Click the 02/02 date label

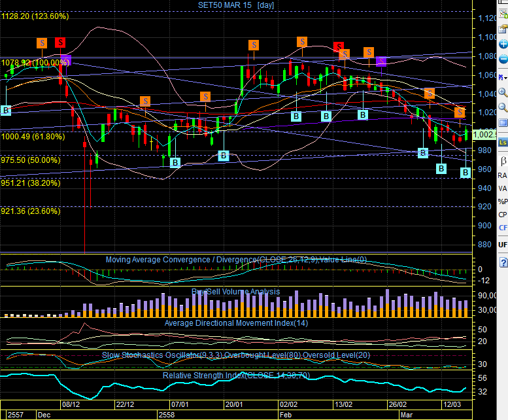pos(288,404)
